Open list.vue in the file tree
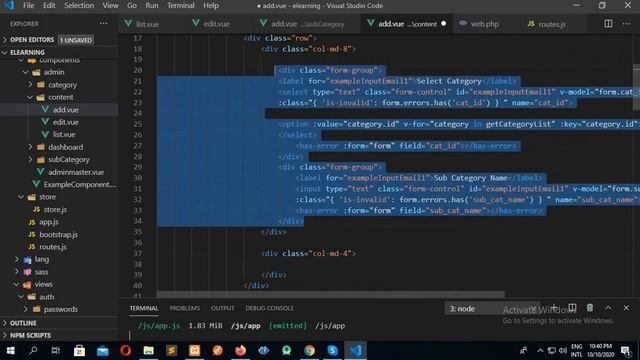 point(64,134)
